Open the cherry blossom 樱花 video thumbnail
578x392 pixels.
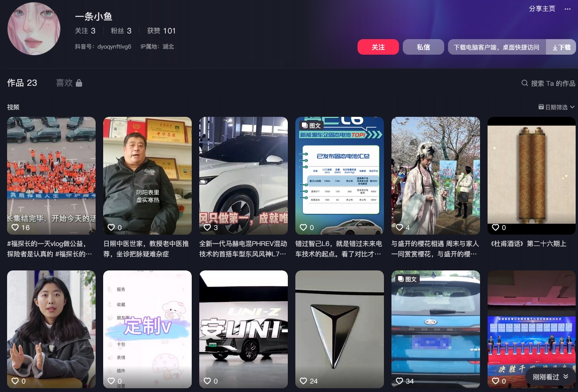(x=436, y=176)
